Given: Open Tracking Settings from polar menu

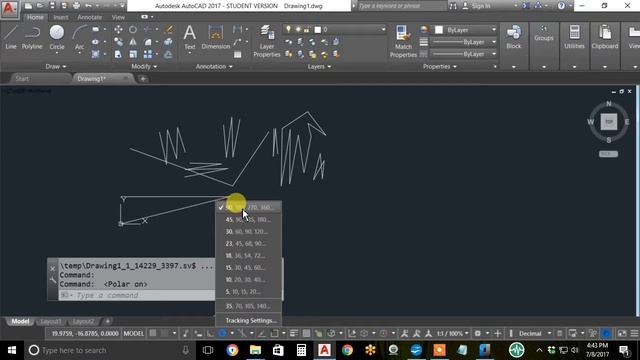Looking at the screenshot, I should (251, 320).
